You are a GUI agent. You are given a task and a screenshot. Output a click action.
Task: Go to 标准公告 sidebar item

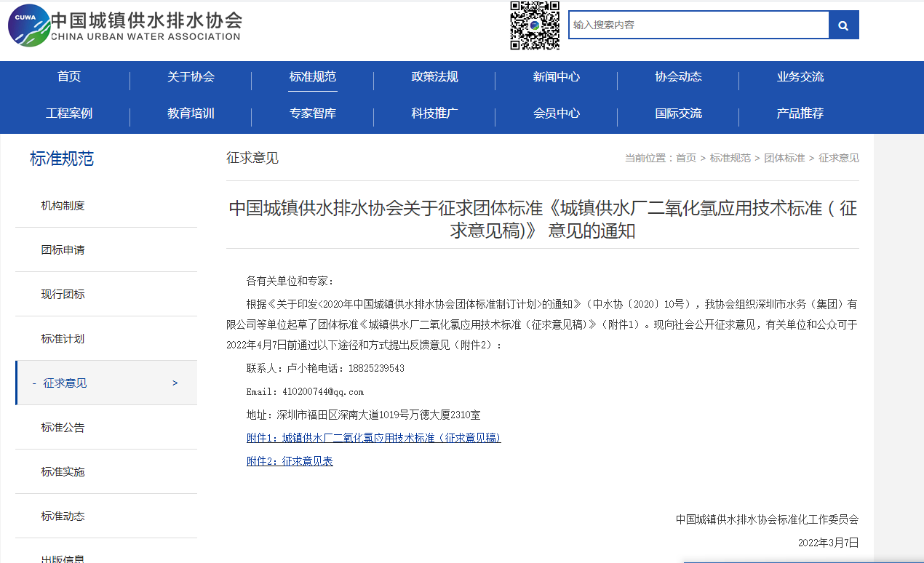tap(63, 428)
